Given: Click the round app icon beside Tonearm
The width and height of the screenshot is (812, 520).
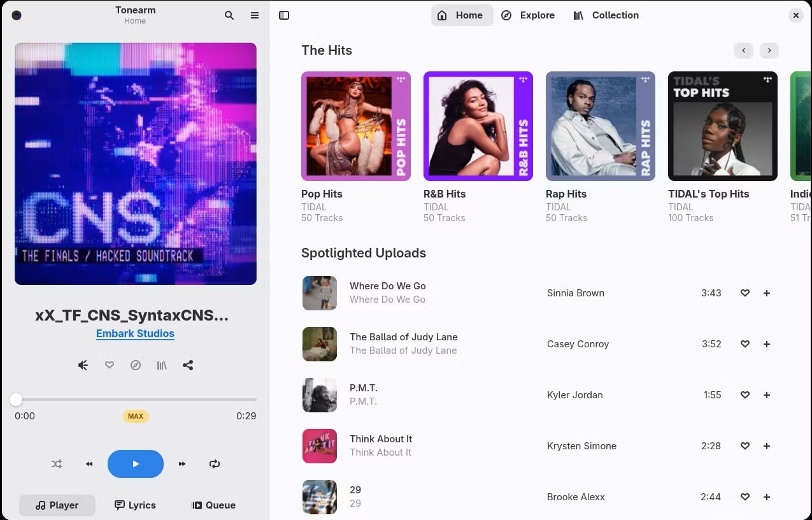Looking at the screenshot, I should click(17, 15).
